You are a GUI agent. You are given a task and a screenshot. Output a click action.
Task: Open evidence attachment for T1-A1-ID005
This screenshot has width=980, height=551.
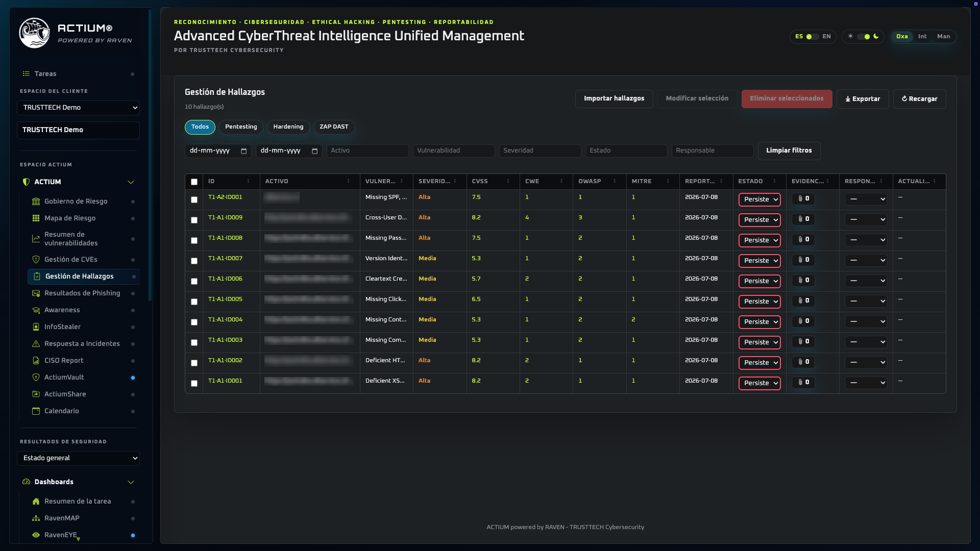pyautogui.click(x=803, y=301)
